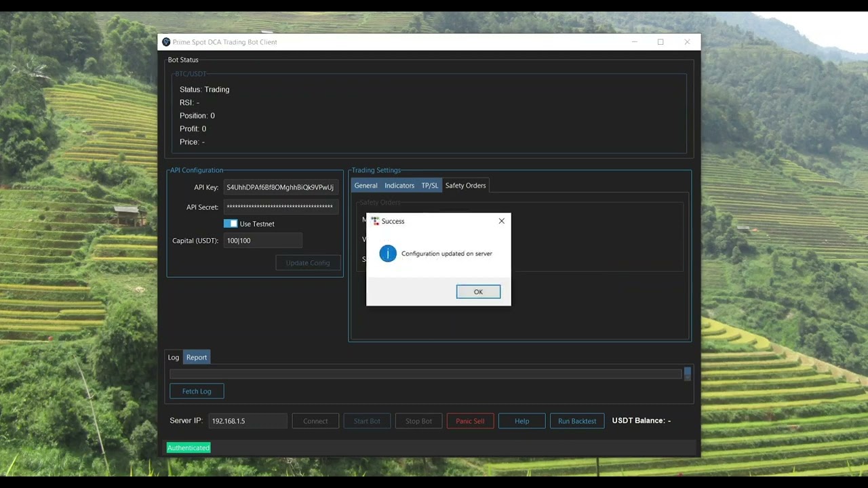Open Help
Viewport: 868px width, 488px height.
(521, 421)
